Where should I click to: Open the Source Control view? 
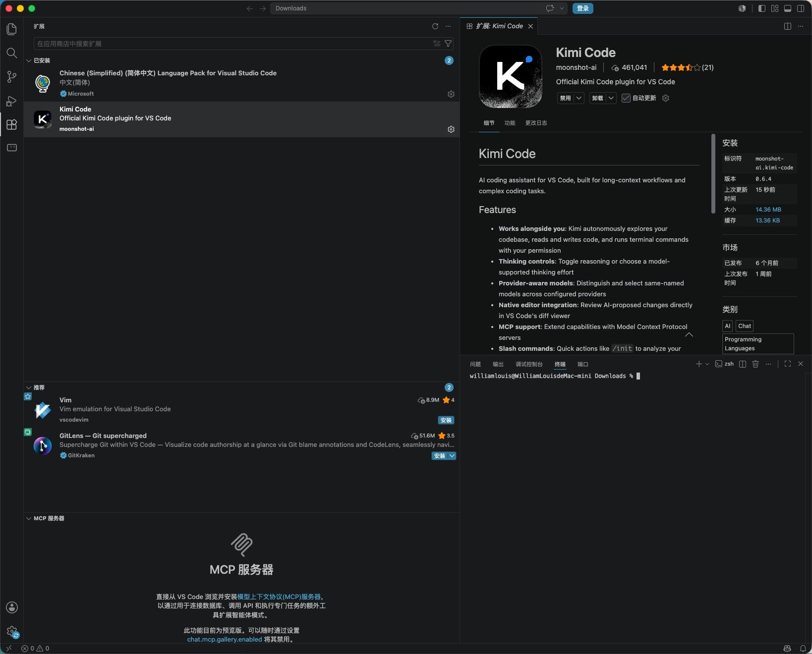(12, 77)
